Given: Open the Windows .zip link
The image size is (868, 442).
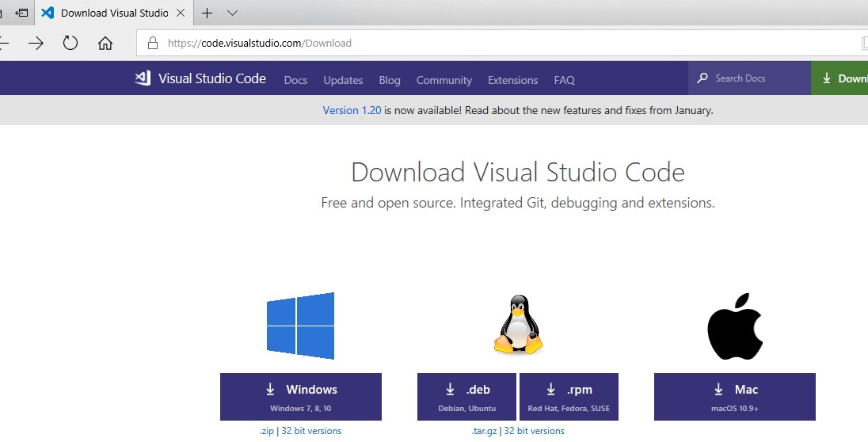Looking at the screenshot, I should pos(267,431).
